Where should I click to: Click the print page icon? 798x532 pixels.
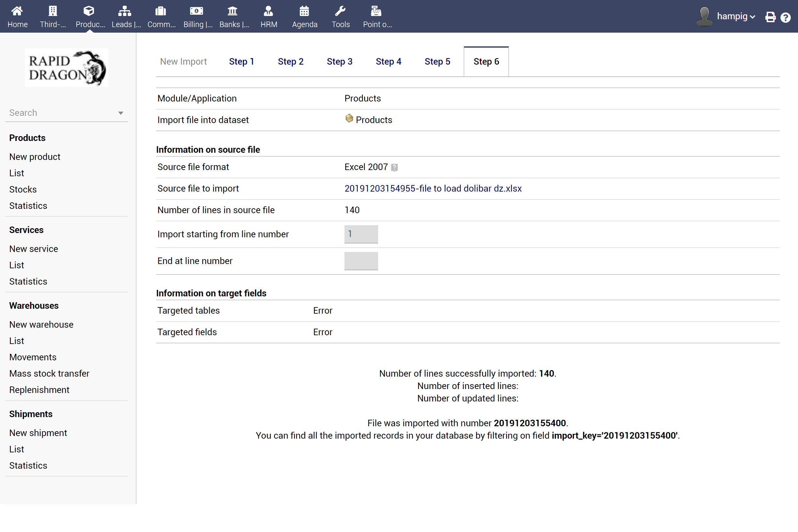click(x=771, y=17)
